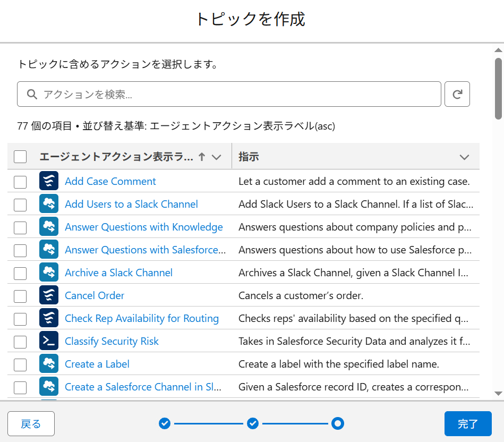
Task: Go to second completed progress step
Action: tap(253, 423)
